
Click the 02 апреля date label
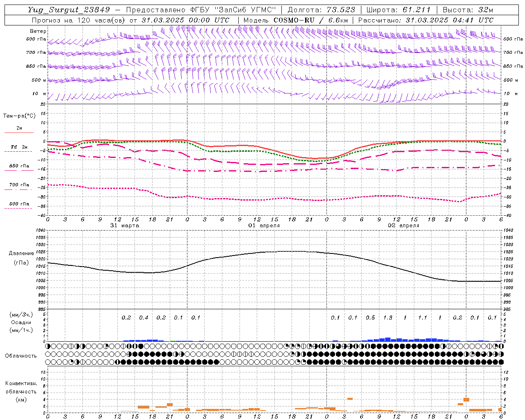[404, 225]
